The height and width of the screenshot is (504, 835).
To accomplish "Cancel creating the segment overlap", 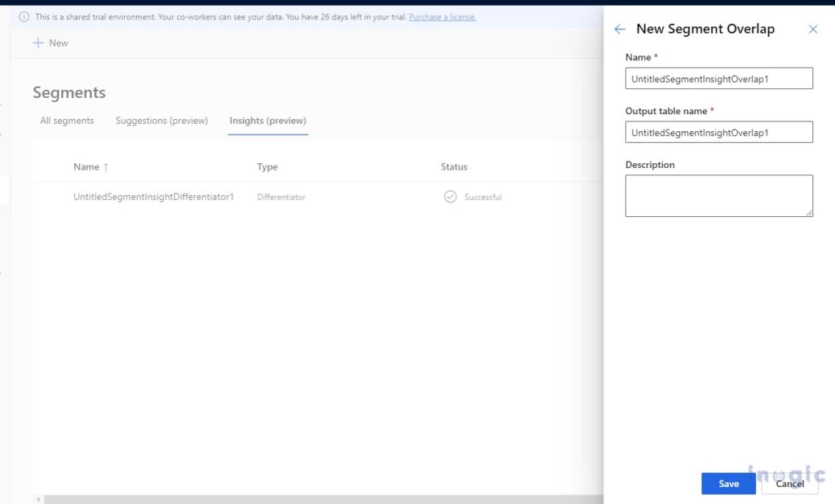I will pyautogui.click(x=789, y=484).
